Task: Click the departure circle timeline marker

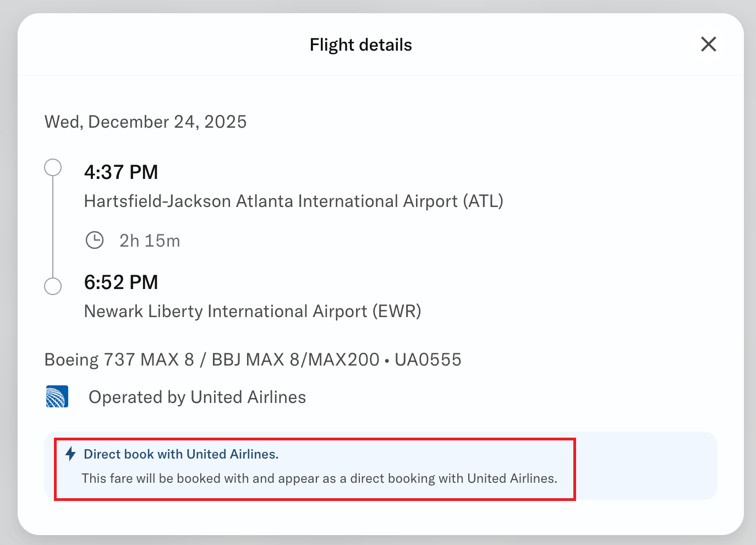Action: tap(53, 167)
